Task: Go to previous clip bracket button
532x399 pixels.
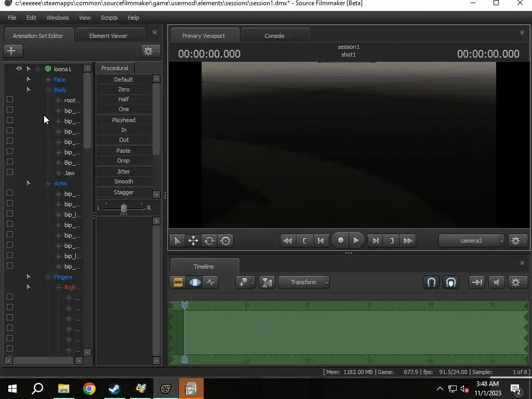Action: coord(304,241)
